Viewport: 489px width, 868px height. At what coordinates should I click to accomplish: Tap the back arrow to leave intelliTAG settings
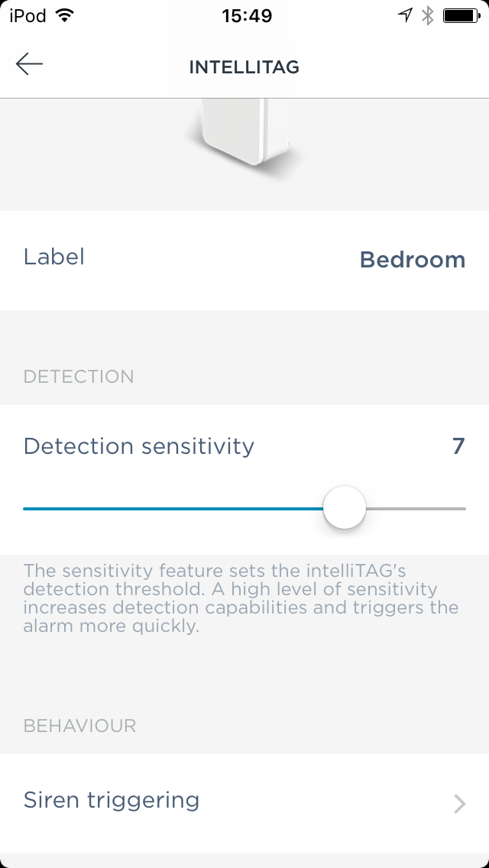coord(29,64)
